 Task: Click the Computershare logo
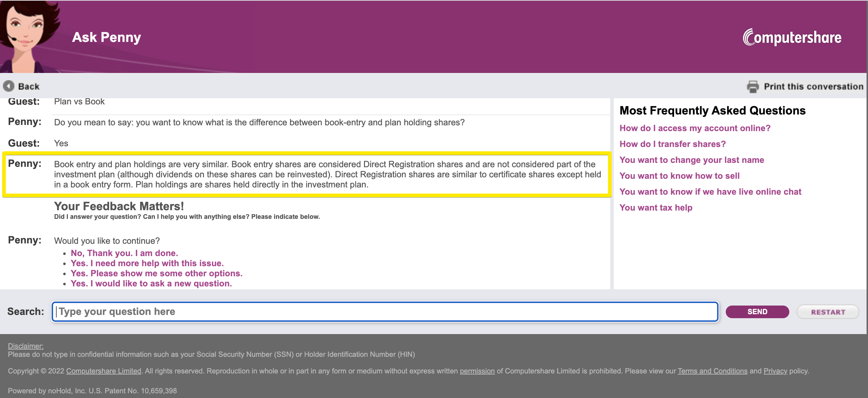[x=792, y=37]
